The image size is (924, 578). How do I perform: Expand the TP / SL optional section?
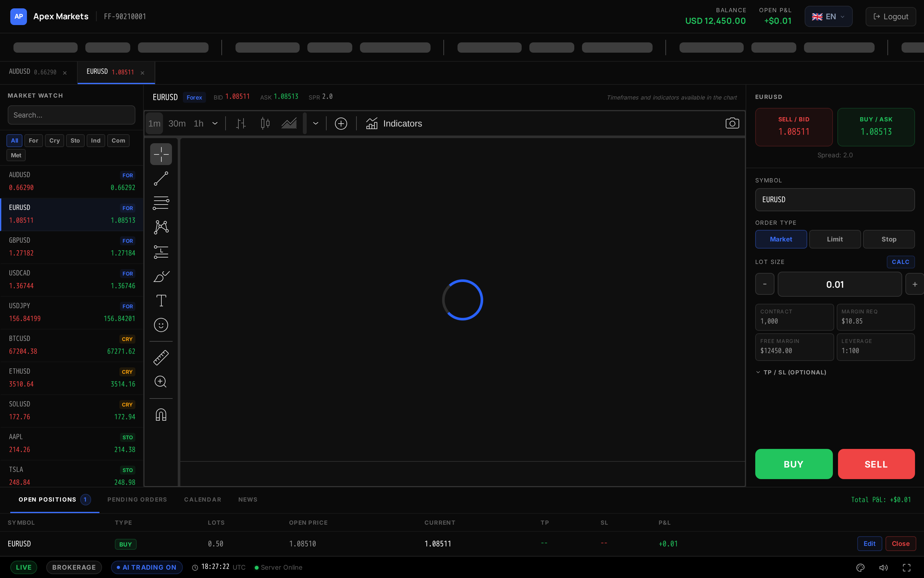(x=791, y=372)
